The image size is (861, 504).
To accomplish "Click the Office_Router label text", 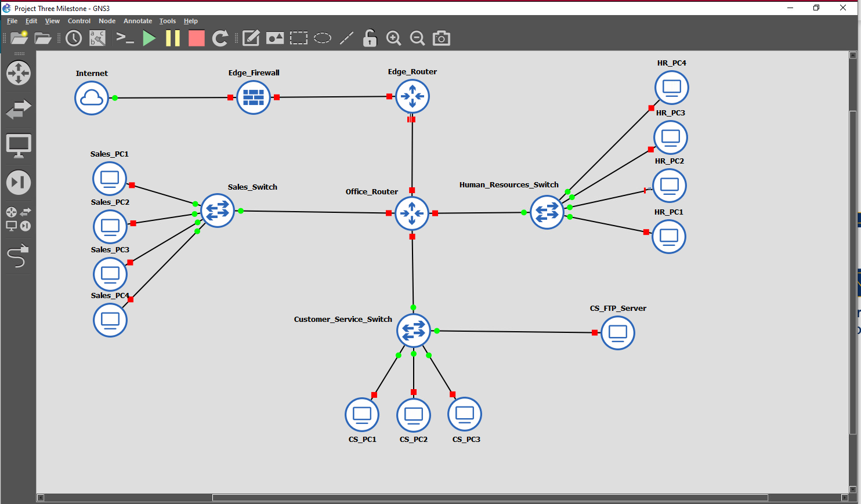I will pyautogui.click(x=372, y=192).
